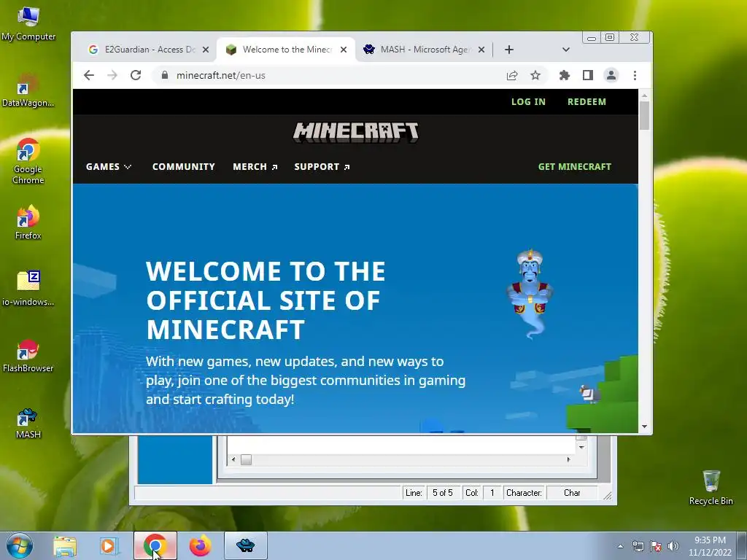The height and width of the screenshot is (560, 747).
Task: Open the Action Center flag icon
Action: [656, 546]
